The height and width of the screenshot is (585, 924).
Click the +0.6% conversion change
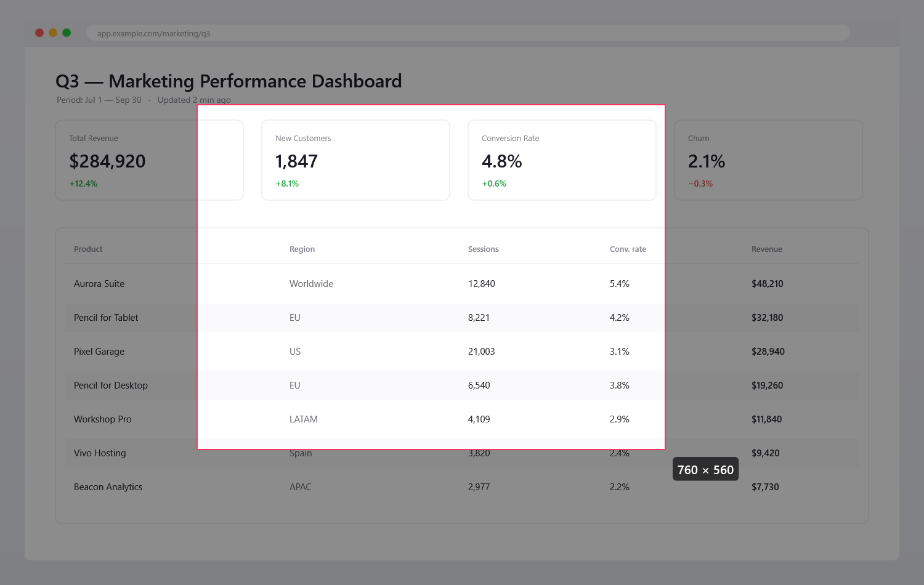coord(494,184)
